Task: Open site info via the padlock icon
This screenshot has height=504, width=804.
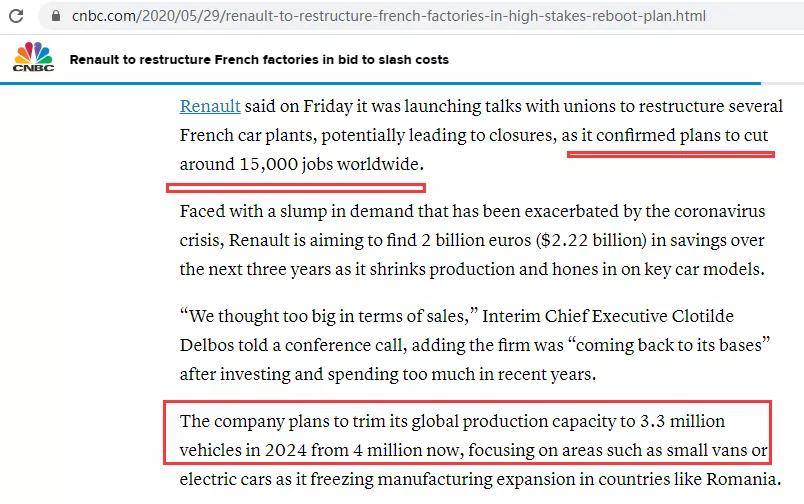Action: click(56, 16)
